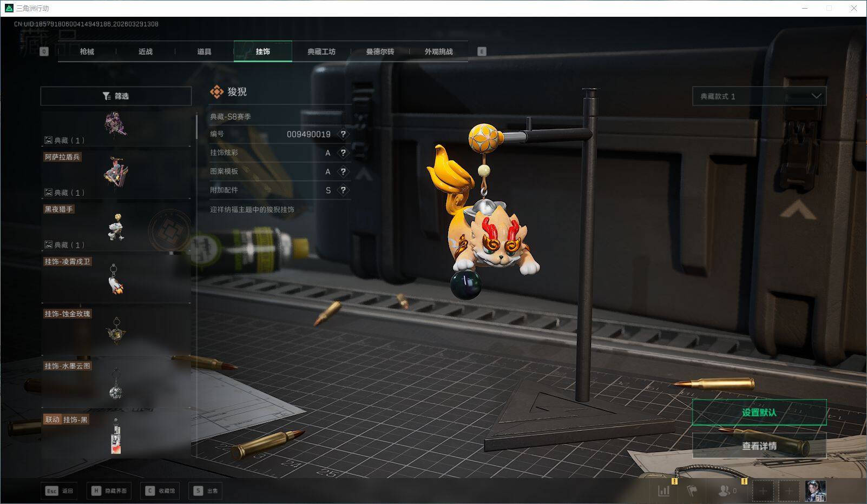Open the 典藏工坊 tab
Viewport: 867px width, 504px height.
(x=321, y=51)
